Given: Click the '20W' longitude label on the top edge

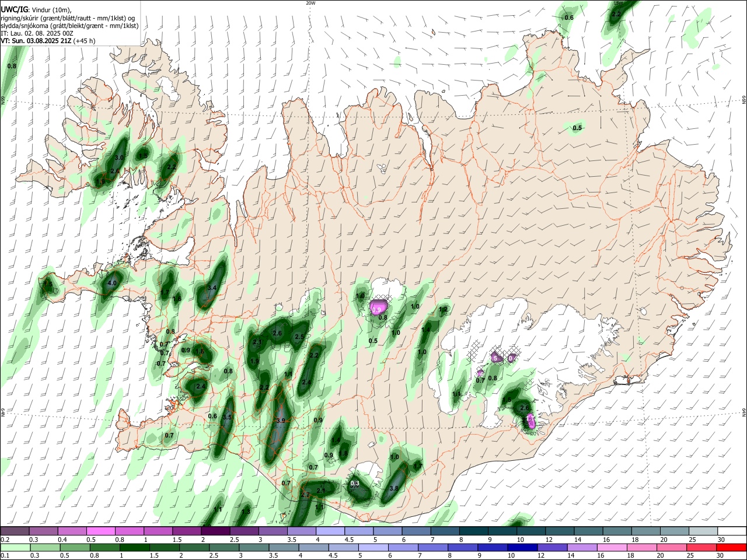Looking at the screenshot, I should pyautogui.click(x=310, y=3).
